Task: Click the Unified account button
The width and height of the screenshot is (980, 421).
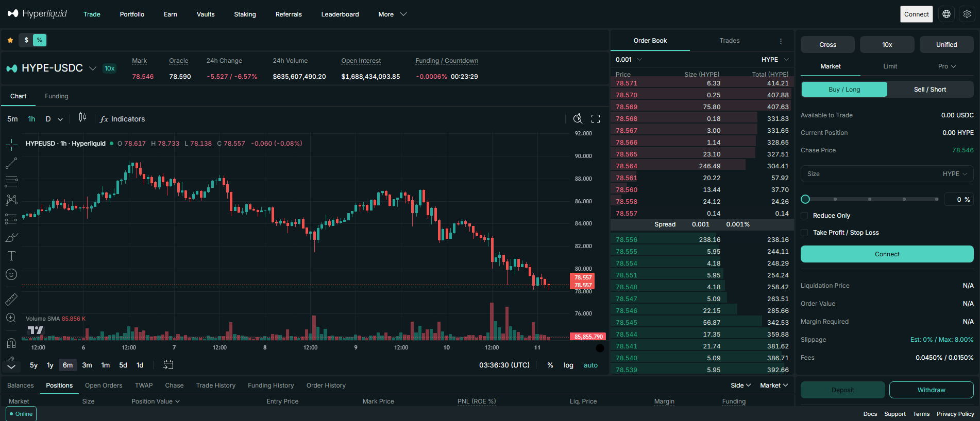Action: [x=947, y=45]
